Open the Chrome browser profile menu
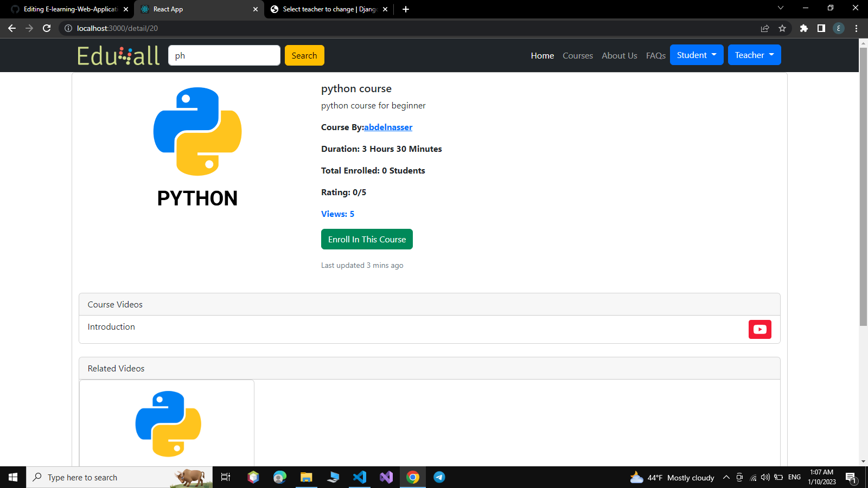 (839, 28)
